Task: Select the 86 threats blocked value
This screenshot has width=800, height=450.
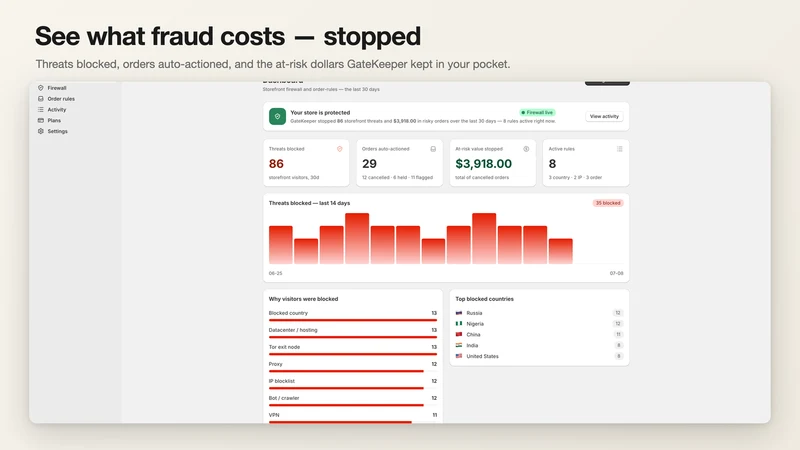Action: [276, 164]
